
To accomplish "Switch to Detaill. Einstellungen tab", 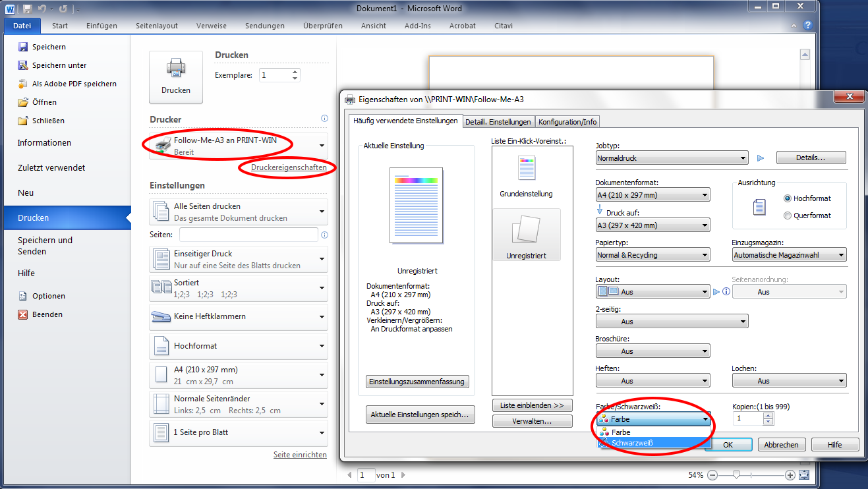I will tap(498, 122).
